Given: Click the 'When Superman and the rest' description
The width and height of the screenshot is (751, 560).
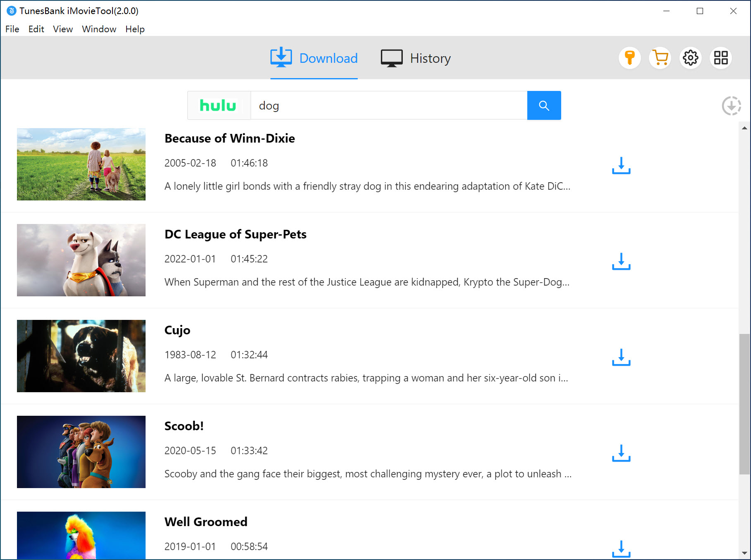Looking at the screenshot, I should click(367, 282).
